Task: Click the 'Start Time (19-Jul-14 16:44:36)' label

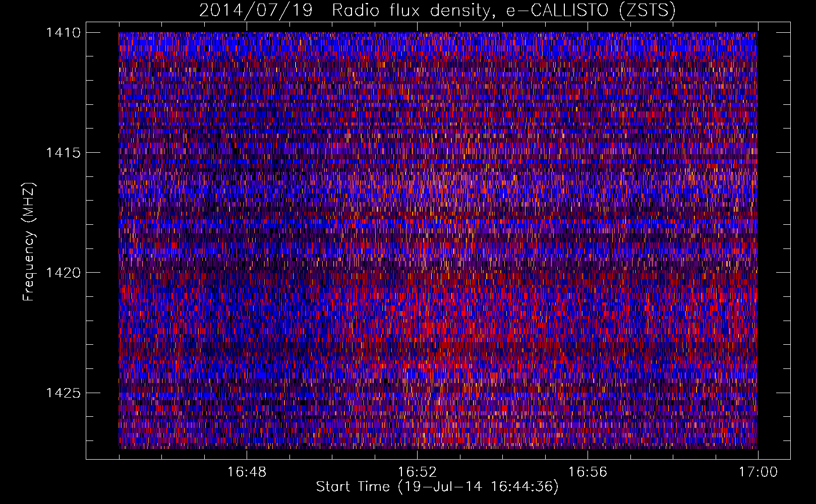Action: point(437,487)
